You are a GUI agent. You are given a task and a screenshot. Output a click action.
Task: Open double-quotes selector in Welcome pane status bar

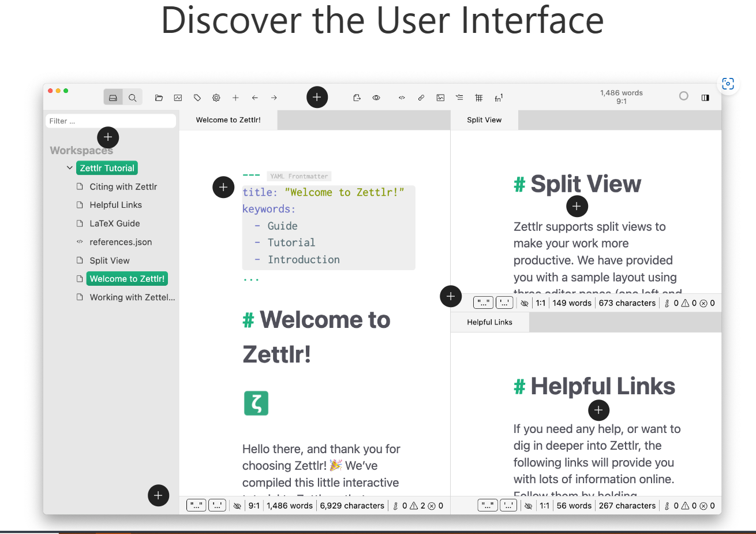196,506
